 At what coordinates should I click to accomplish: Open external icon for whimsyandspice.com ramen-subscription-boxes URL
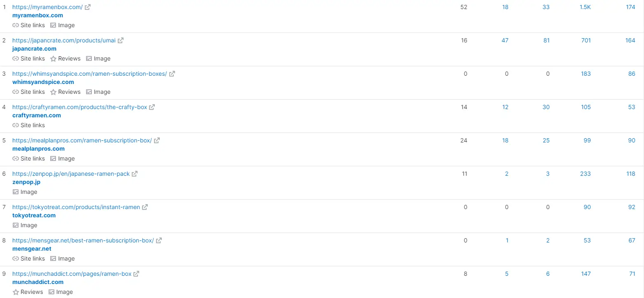point(172,74)
